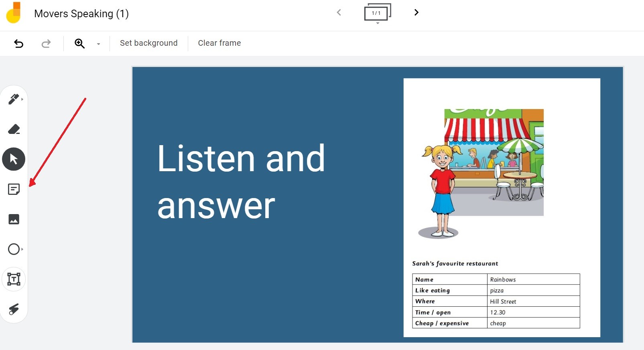Select the cafe picture with the girl
Screen dimensions: 644x350
(481, 174)
